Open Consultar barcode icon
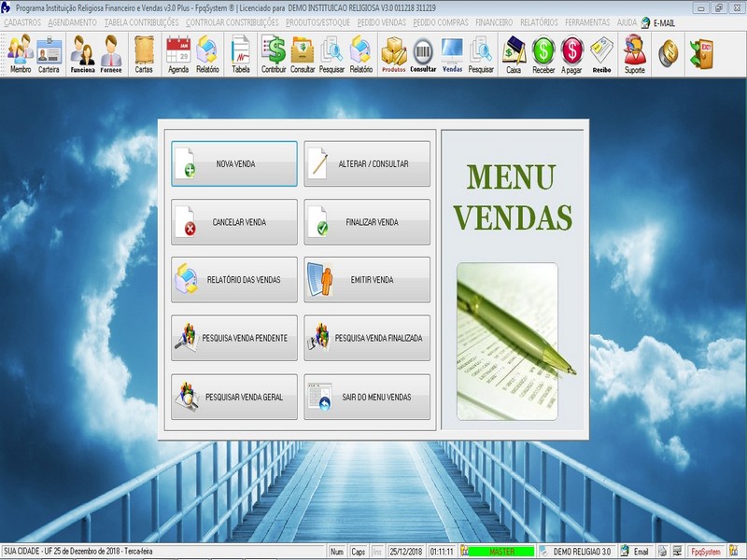This screenshot has height=560, width=747. coord(423,54)
